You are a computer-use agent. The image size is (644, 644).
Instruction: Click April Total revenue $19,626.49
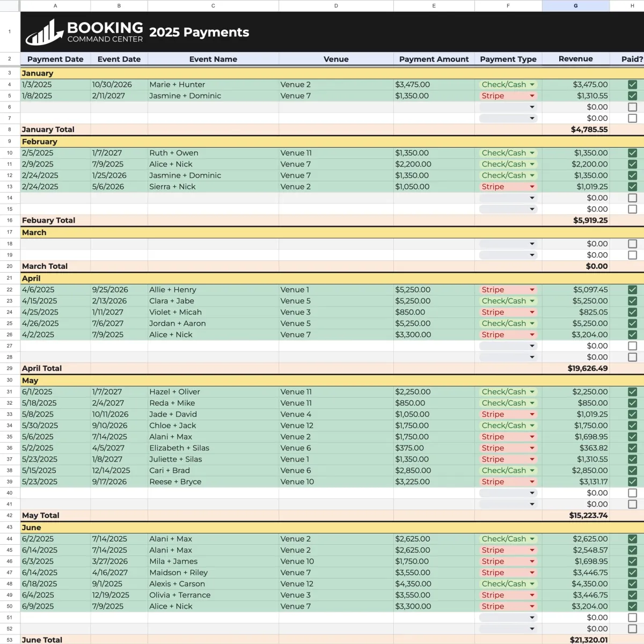(x=587, y=369)
